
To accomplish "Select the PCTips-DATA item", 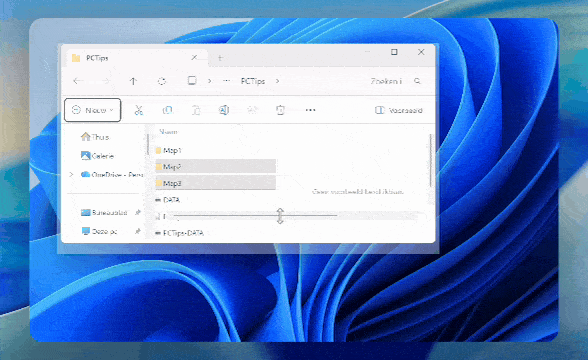I will 179,233.
